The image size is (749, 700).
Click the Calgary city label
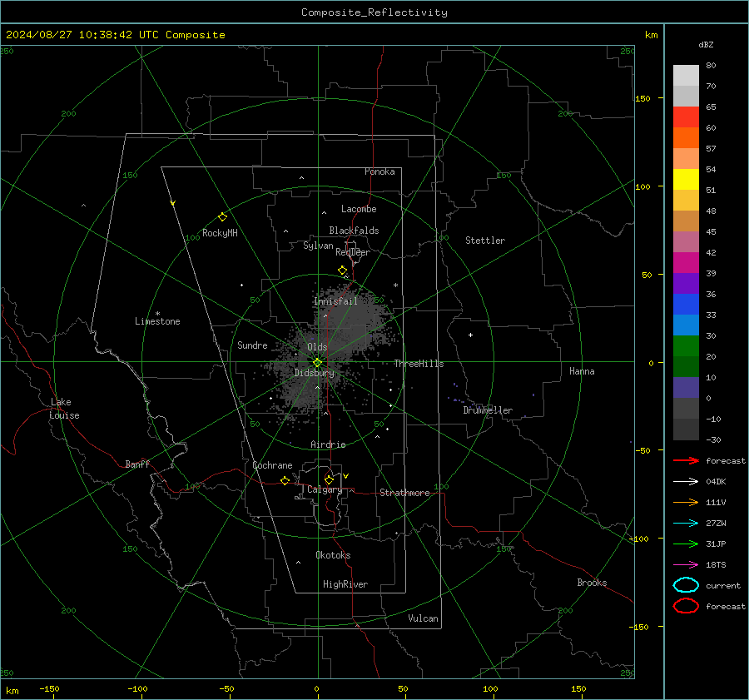325,489
